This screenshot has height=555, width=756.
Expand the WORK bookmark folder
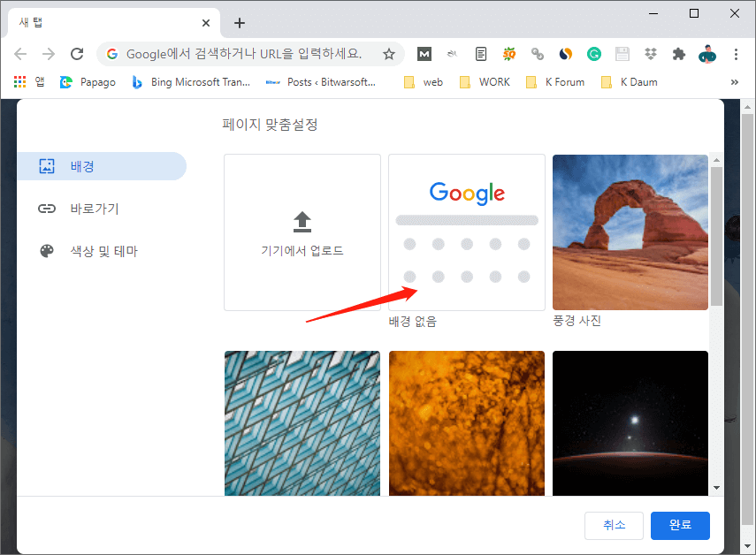[485, 82]
